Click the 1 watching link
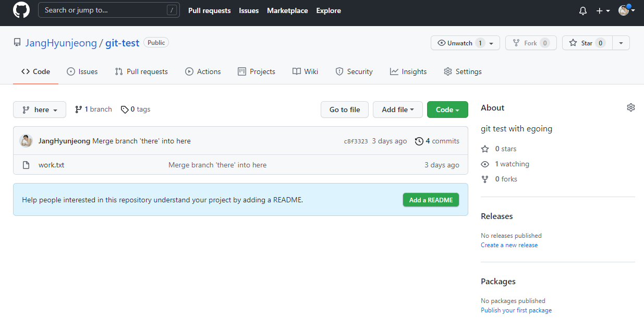 click(x=505, y=164)
